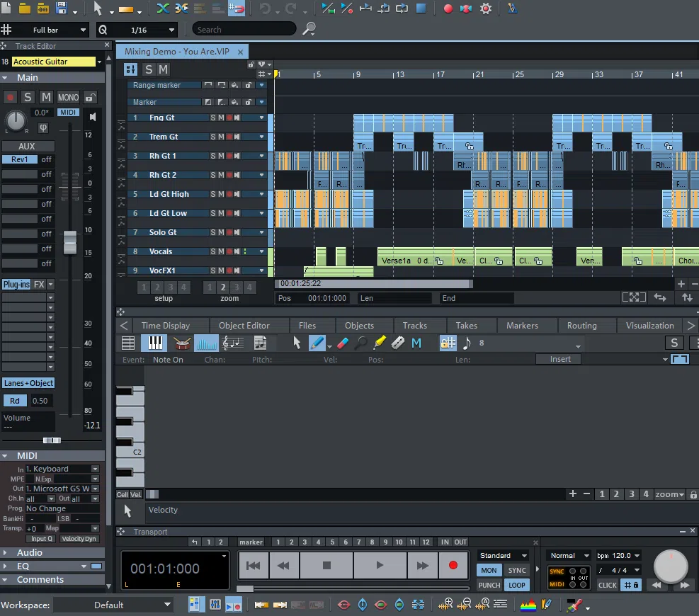This screenshot has height=616, width=699.
Task: Click the magnifier icon beside Search
Action: pos(309,29)
